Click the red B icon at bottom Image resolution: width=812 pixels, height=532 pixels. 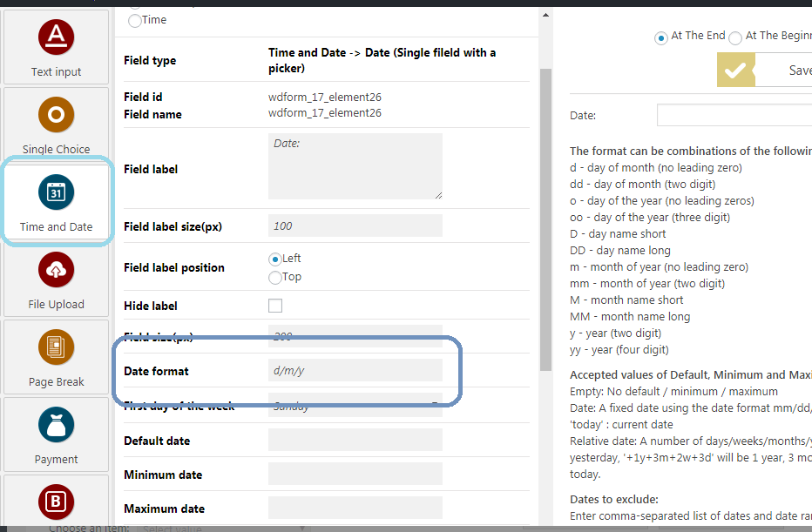[x=56, y=502]
